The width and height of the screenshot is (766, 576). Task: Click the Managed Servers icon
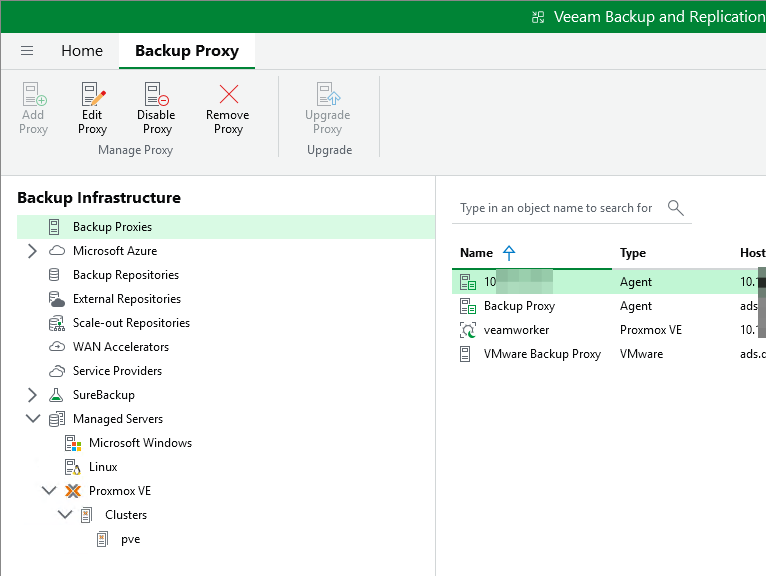coord(57,419)
